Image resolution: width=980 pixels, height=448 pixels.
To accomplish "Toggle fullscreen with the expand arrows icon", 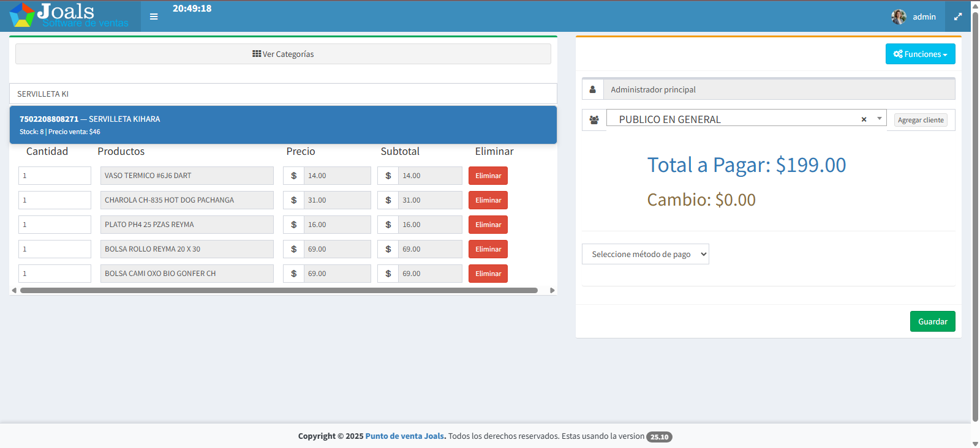I will pyautogui.click(x=958, y=17).
